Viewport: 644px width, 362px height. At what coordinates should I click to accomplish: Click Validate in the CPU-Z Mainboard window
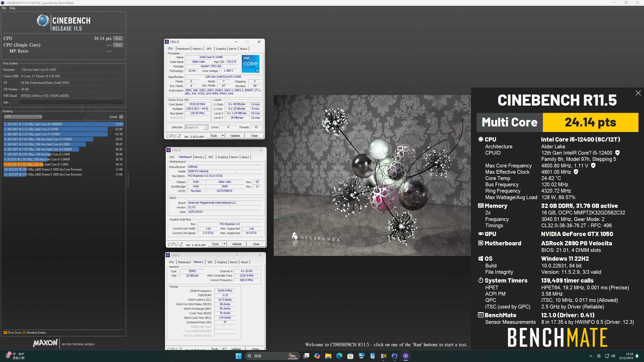(x=237, y=244)
